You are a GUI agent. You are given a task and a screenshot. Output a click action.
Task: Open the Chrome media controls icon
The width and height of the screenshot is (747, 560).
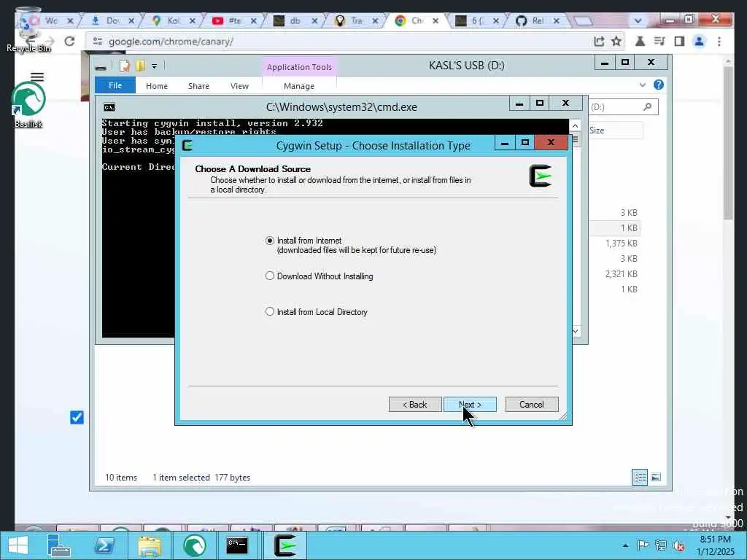click(x=659, y=42)
